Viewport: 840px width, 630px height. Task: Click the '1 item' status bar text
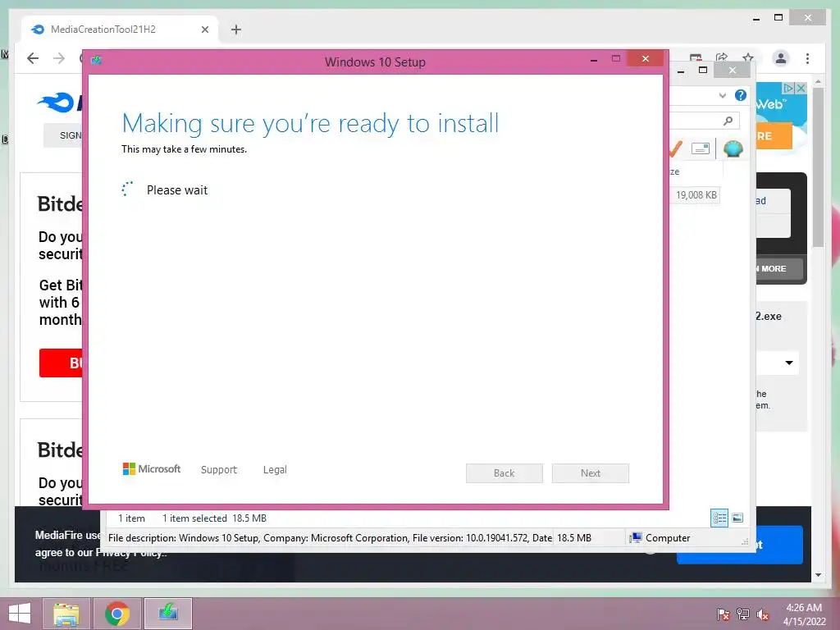point(132,518)
